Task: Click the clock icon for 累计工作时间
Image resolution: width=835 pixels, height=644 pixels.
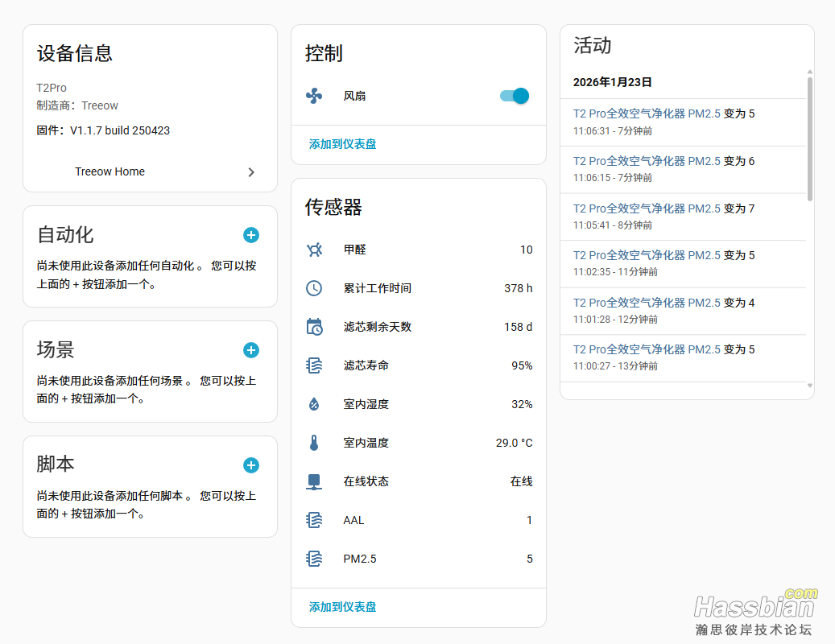Action: point(314,288)
